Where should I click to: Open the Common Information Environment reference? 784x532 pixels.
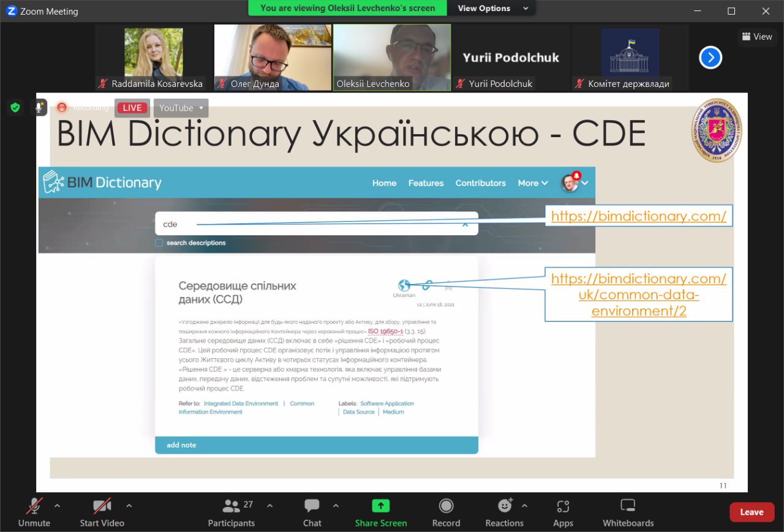tap(247, 408)
